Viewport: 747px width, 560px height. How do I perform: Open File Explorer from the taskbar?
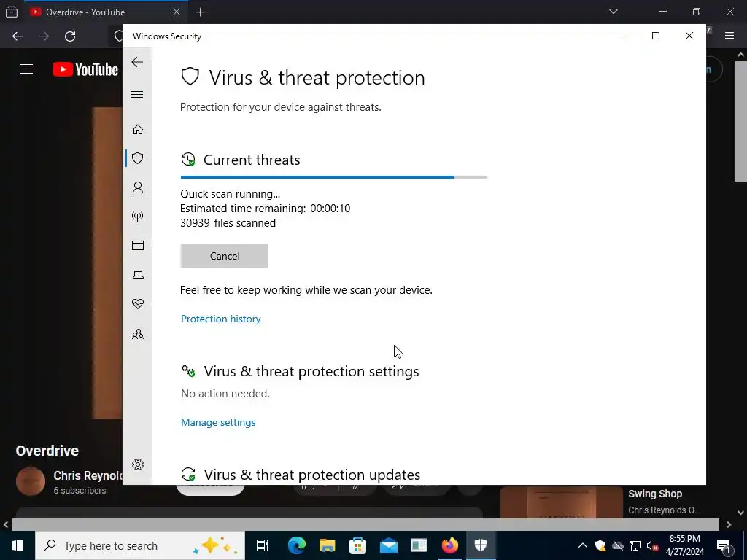click(x=328, y=545)
